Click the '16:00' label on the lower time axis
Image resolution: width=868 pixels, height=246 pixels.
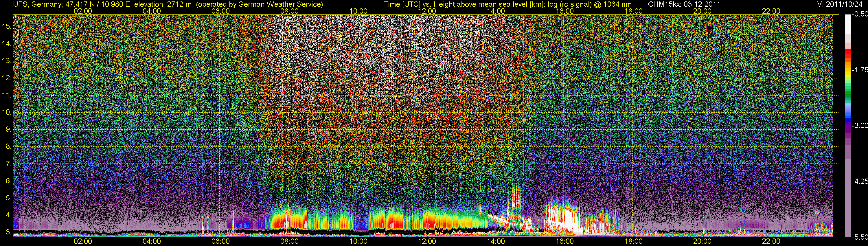[x=564, y=241]
